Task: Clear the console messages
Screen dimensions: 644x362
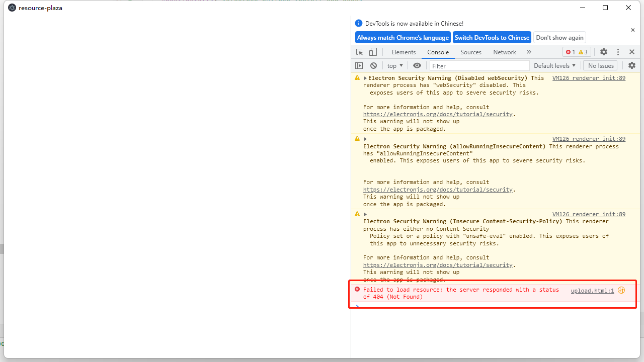Action: coord(373,65)
